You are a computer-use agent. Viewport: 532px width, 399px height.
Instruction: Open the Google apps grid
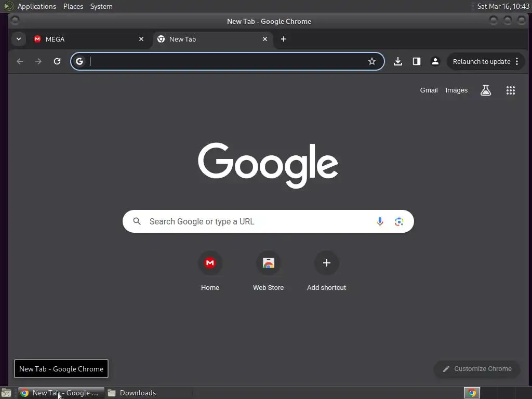pyautogui.click(x=511, y=90)
